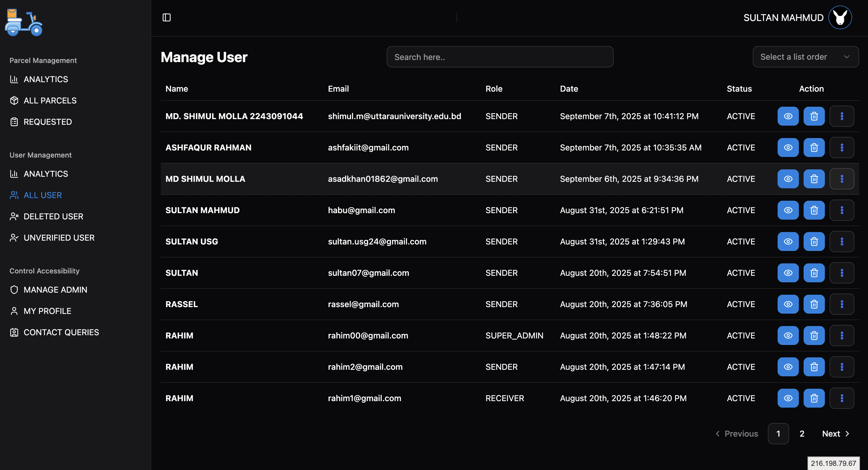This screenshot has width=868, height=470.
Task: Click the delivery scooter logo
Action: 23,23
